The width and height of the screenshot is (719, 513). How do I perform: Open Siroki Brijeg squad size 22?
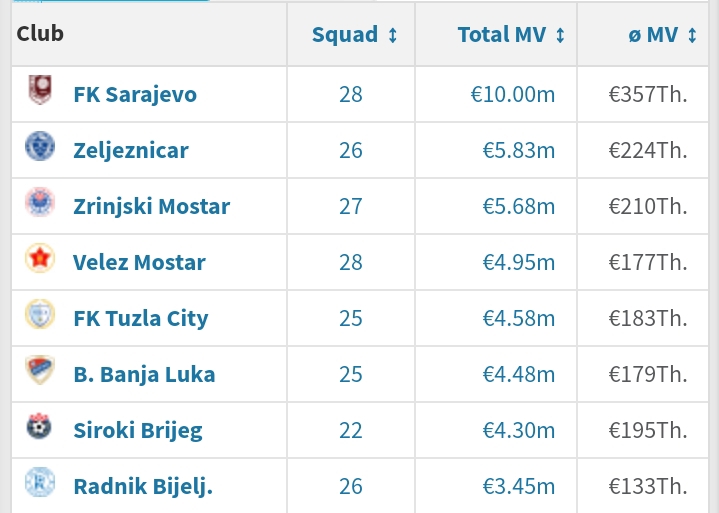351,430
